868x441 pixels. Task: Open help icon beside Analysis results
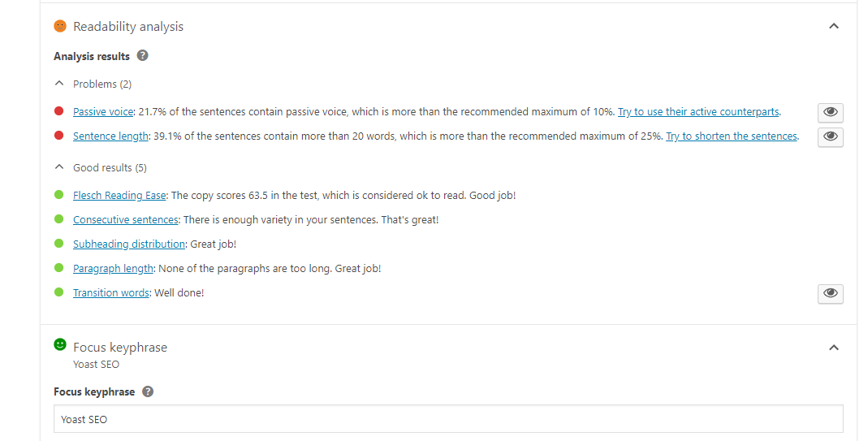143,55
